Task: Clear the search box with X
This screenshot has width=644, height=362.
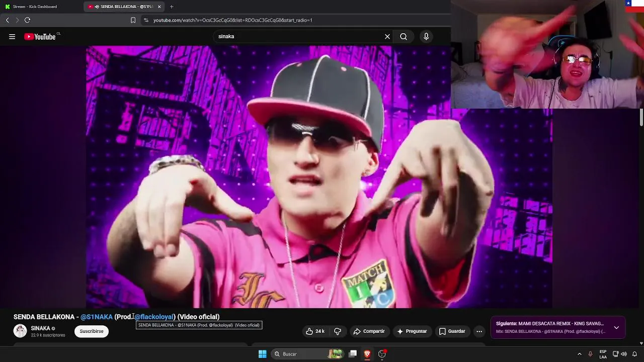Action: [x=387, y=37]
